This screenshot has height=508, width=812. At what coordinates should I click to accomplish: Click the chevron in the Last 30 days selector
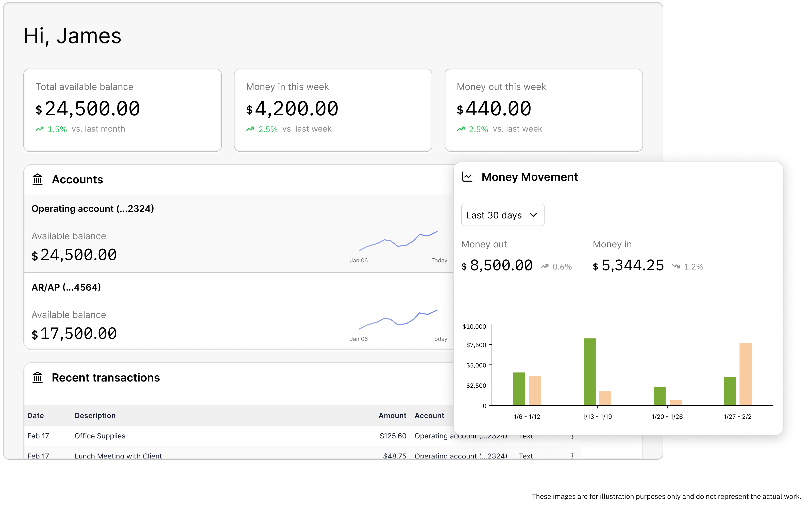click(x=533, y=215)
